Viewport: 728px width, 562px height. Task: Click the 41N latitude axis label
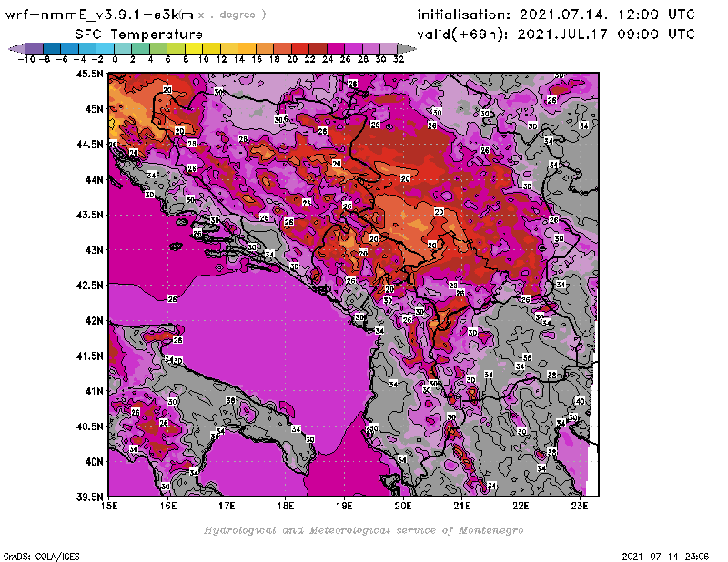point(95,391)
